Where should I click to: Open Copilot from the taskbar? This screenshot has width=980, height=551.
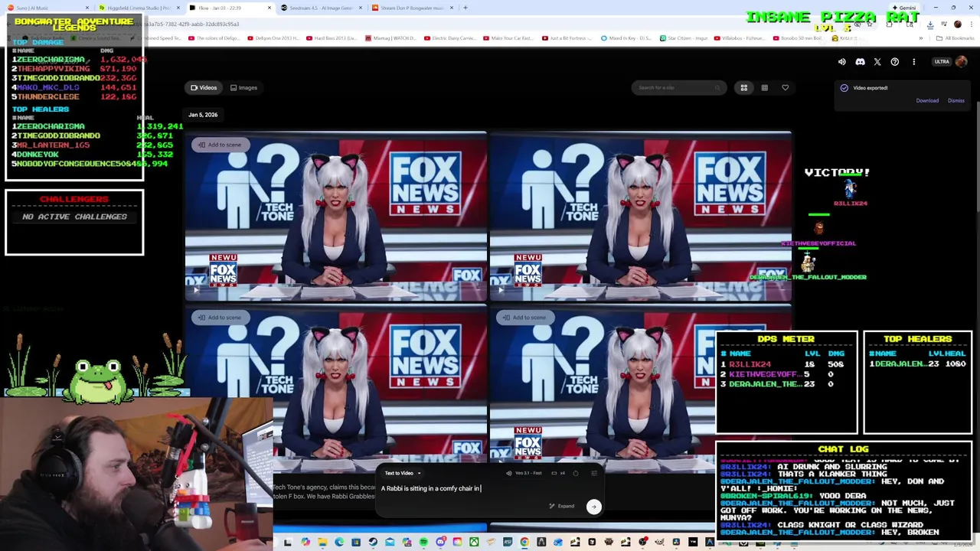305,543
